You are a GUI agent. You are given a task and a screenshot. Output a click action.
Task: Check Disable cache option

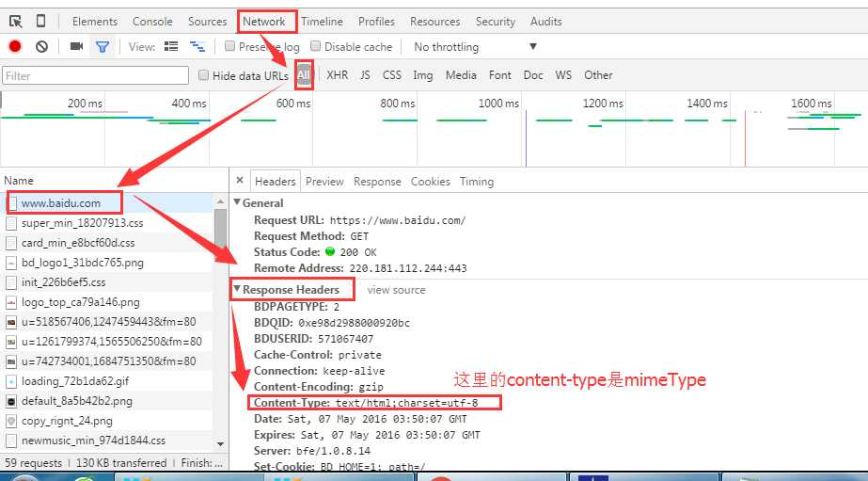pos(316,46)
